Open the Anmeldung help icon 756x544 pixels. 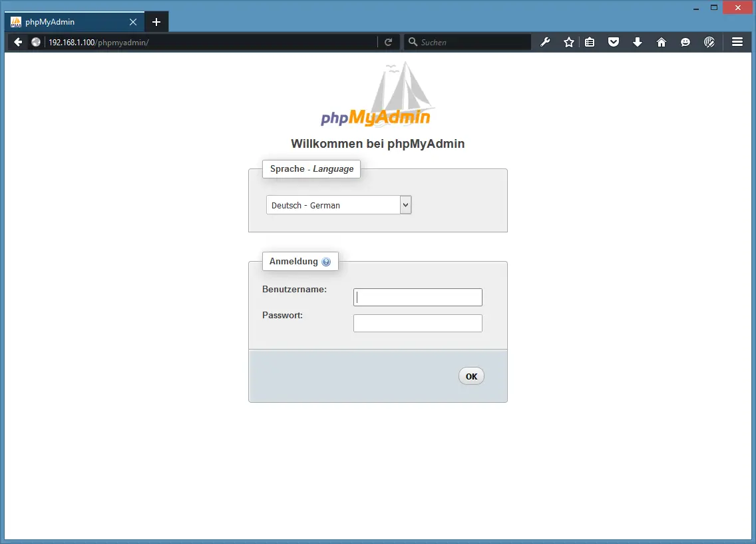pyautogui.click(x=326, y=262)
